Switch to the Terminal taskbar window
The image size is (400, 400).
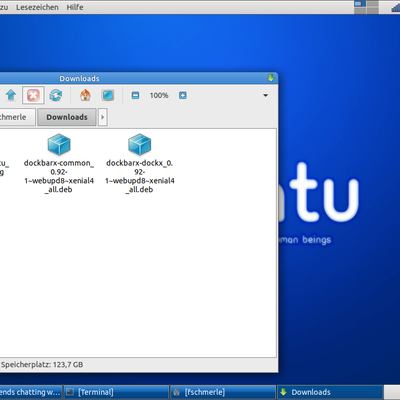pos(116,392)
